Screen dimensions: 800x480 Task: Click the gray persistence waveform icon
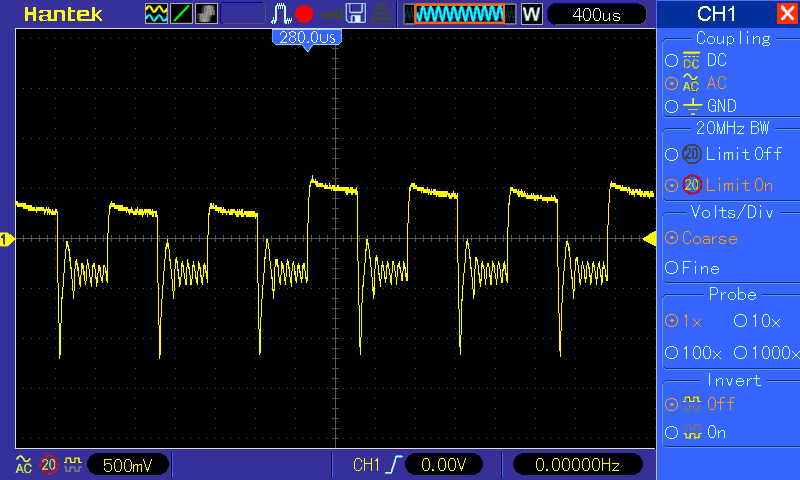[x=206, y=14]
